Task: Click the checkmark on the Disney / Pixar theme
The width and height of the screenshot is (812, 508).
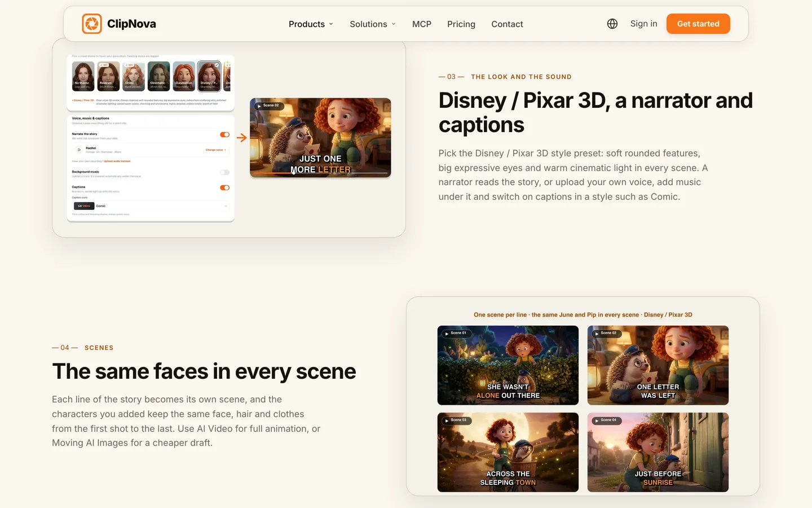Action: pos(217,65)
